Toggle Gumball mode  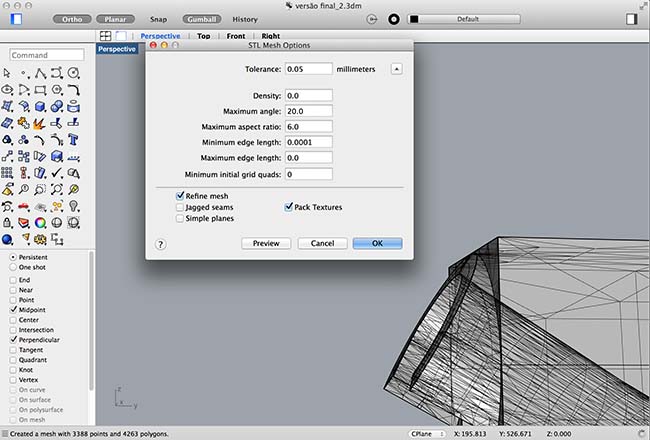[x=201, y=19]
